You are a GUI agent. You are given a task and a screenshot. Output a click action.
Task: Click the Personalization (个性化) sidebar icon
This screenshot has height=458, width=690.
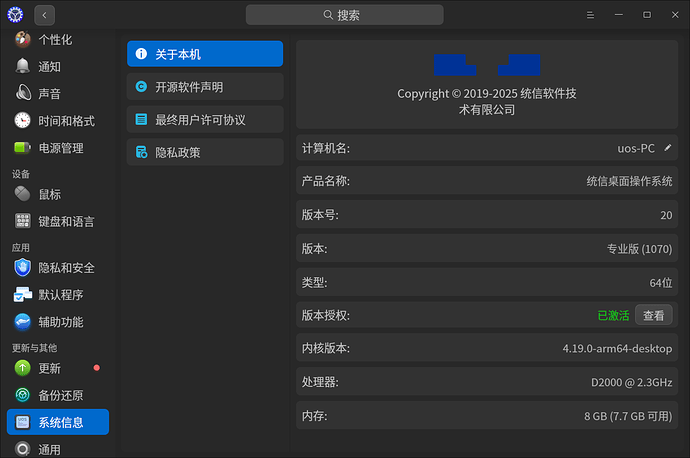pos(22,40)
